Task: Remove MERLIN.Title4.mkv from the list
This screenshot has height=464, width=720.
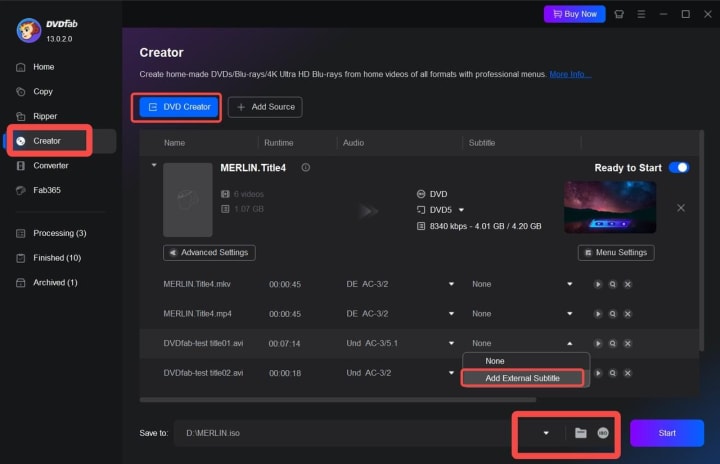Action: [628, 284]
